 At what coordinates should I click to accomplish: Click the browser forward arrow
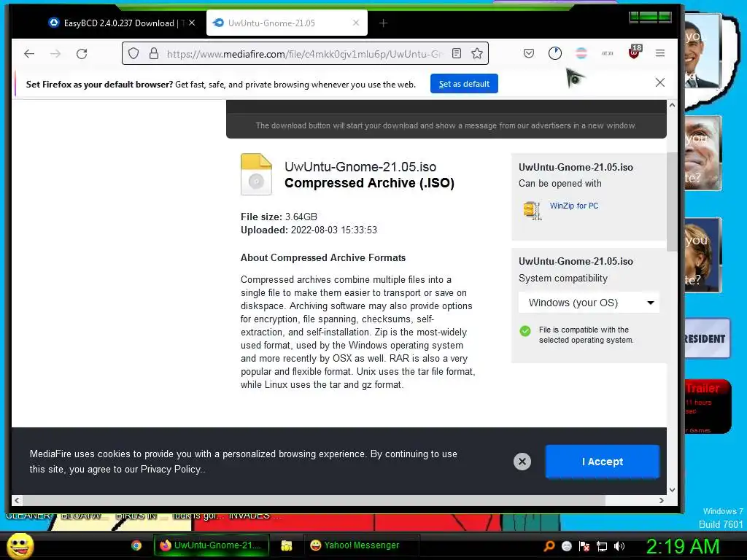point(55,54)
